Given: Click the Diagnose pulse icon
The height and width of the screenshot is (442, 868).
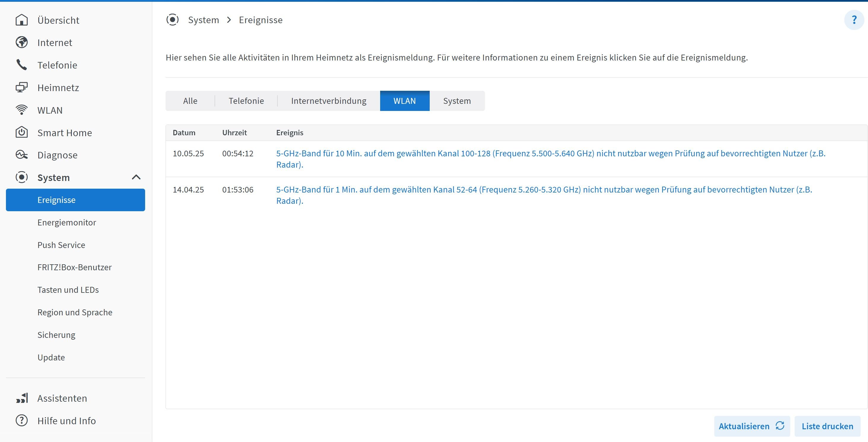Looking at the screenshot, I should pyautogui.click(x=22, y=155).
